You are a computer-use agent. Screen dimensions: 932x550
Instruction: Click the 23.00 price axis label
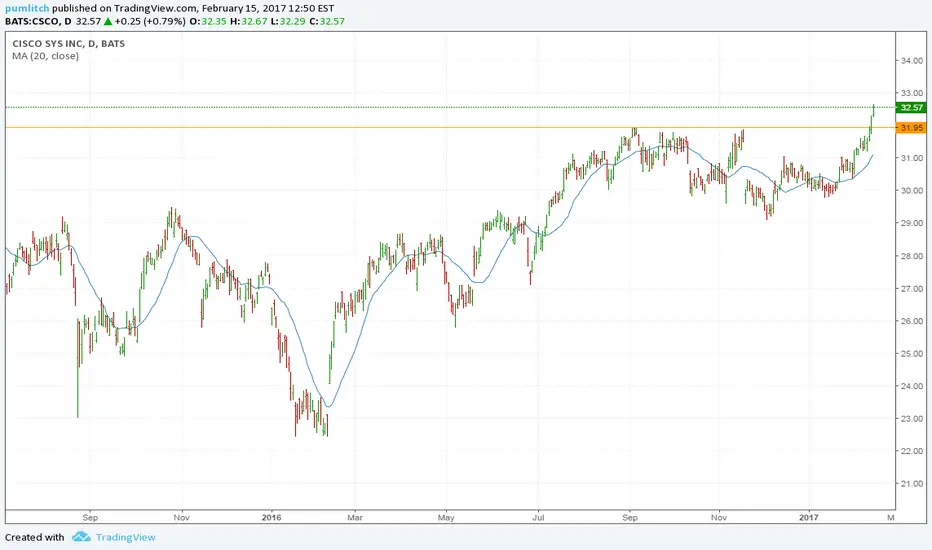point(912,419)
